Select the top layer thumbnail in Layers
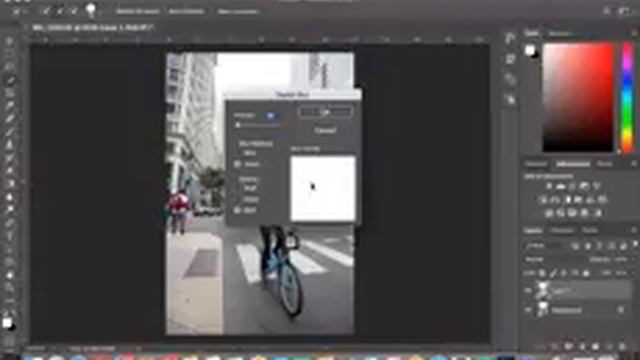640x360 pixels. pyautogui.click(x=543, y=290)
